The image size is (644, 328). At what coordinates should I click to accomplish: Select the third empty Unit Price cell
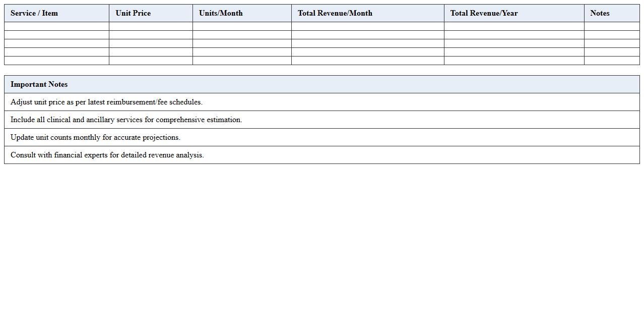click(150, 43)
